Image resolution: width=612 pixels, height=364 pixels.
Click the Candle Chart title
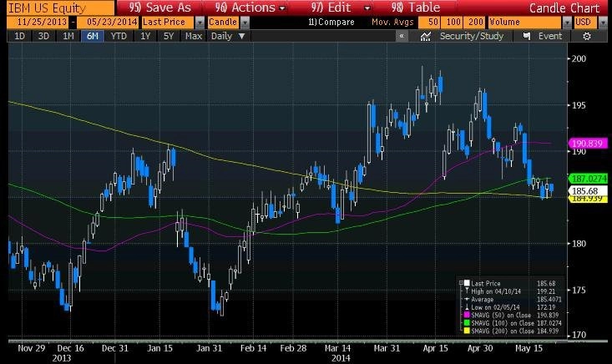564,8
